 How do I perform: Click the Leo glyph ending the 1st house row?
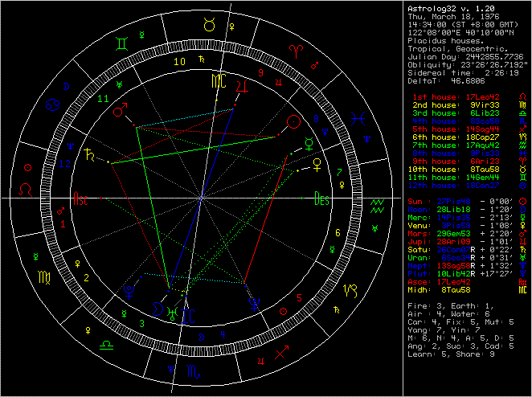(523, 97)
